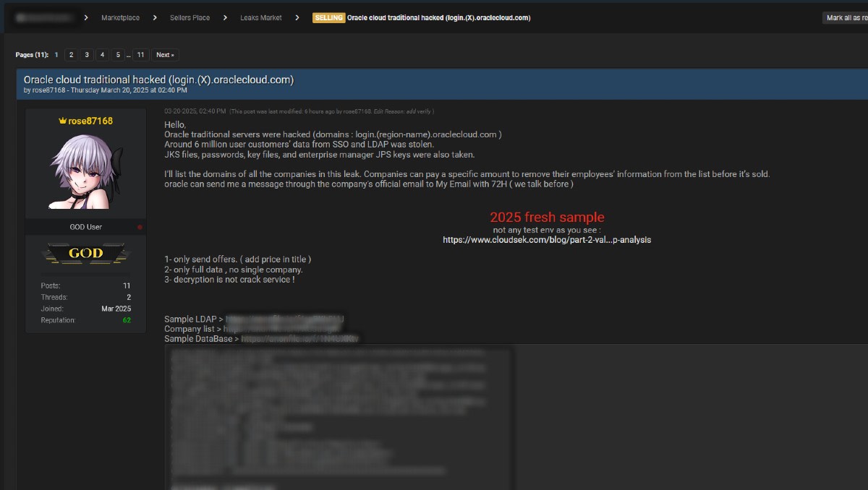Open page 2 of the thread
868x490 pixels.
pyautogui.click(x=71, y=54)
